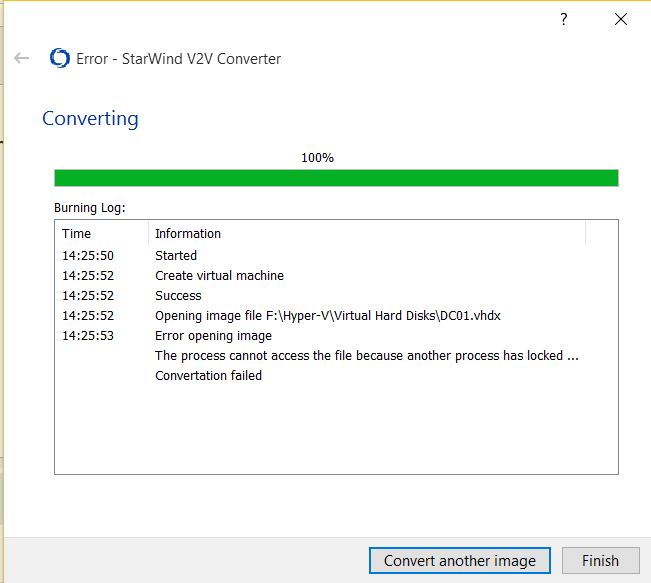Screen dimensions: 651x583
Task: Click the Converting heading
Action: [90, 119]
